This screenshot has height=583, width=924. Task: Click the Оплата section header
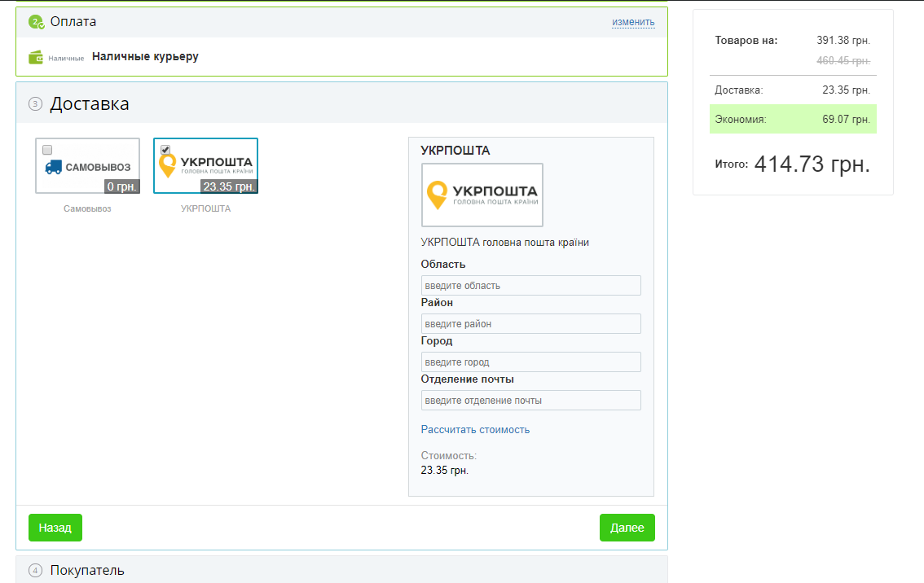[x=73, y=22]
